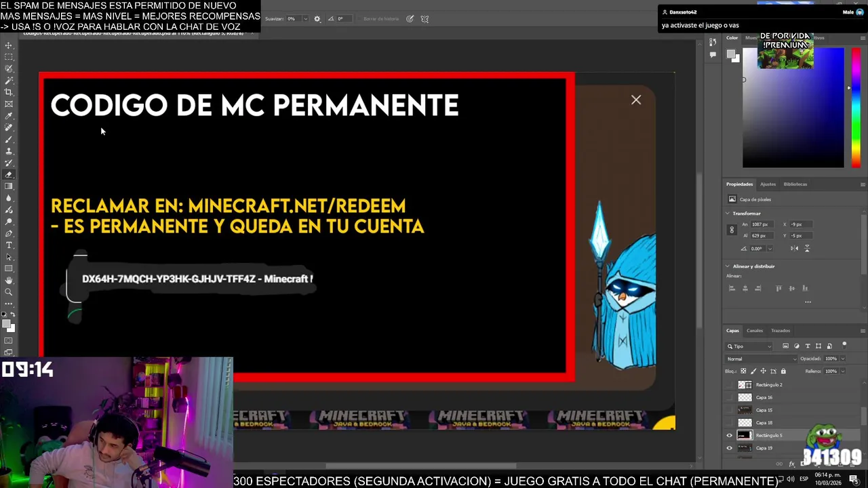Select the Pen tool
Screen dimensions: 868x488
pyautogui.click(x=9, y=233)
